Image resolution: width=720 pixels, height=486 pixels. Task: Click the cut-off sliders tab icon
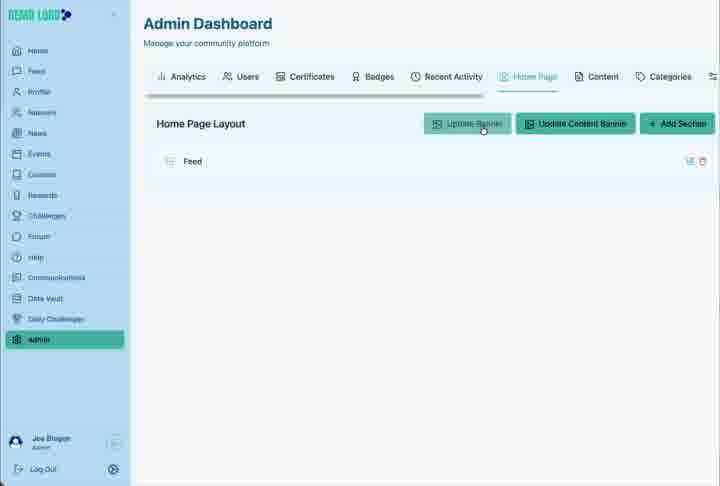713,77
